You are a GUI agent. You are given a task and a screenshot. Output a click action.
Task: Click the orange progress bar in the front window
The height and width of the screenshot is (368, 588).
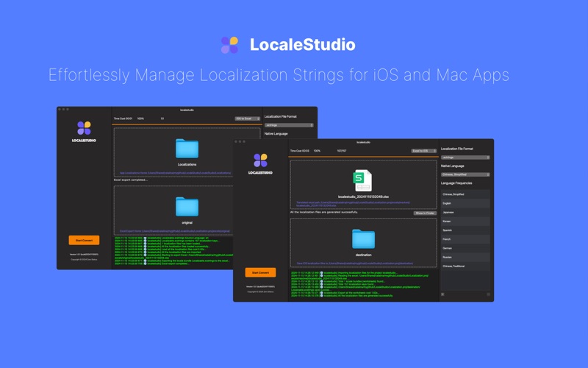tap(363, 156)
